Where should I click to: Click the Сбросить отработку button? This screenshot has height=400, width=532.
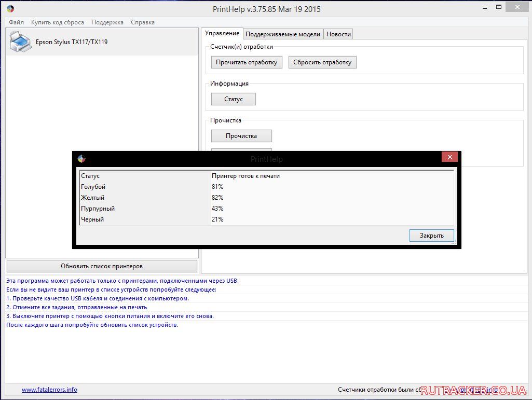click(x=322, y=62)
